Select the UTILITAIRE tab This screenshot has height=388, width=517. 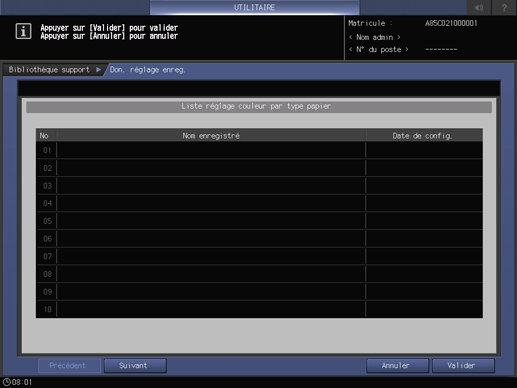tap(254, 7)
